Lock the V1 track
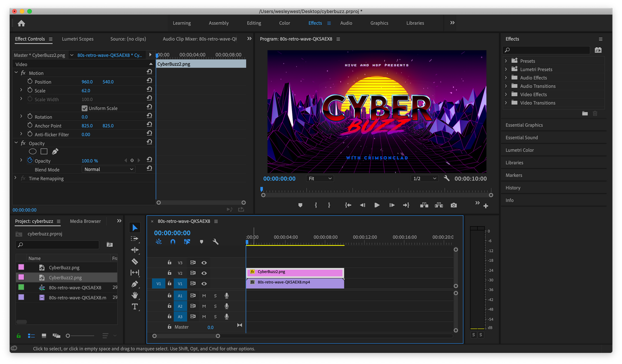 click(169, 283)
